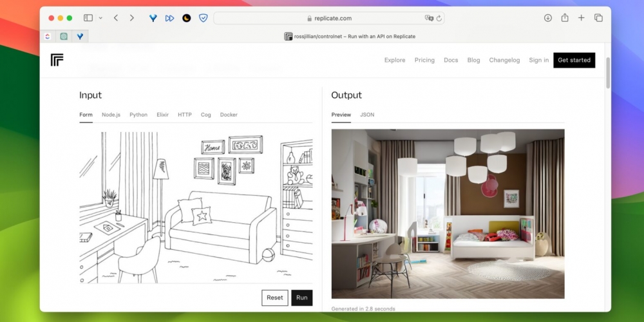Open a new tab with plus icon
644x322 pixels.
581,18
